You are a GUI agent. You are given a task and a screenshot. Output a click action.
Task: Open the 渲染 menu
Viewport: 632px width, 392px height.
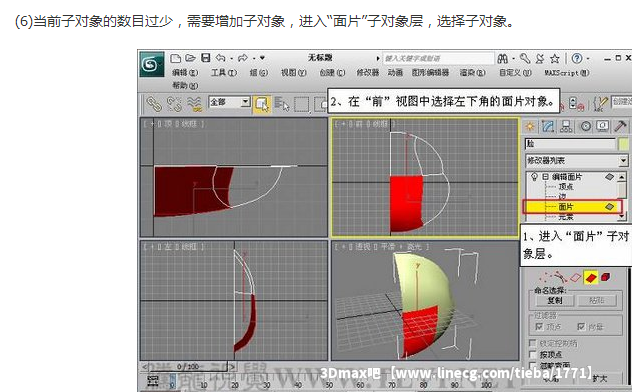[x=472, y=73]
